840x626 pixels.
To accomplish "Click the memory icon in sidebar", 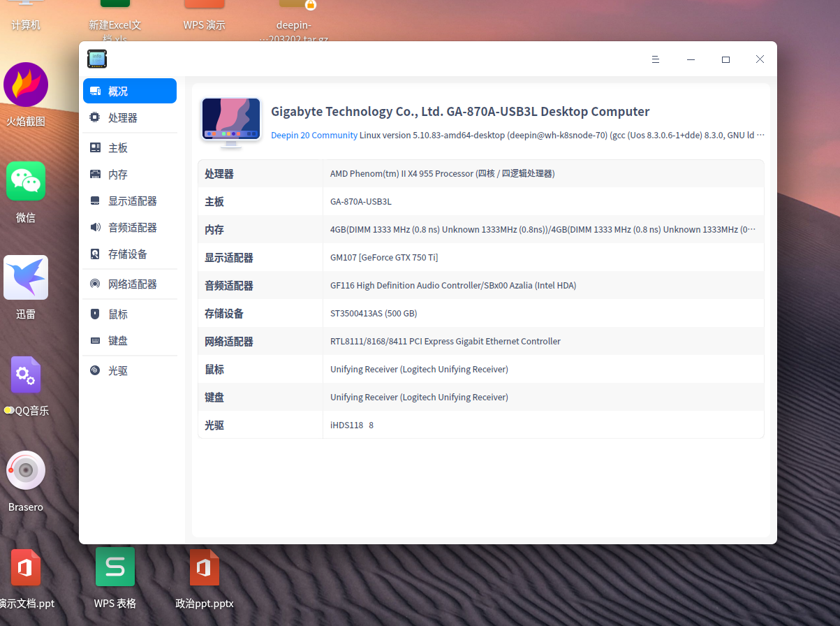I will (x=95, y=175).
